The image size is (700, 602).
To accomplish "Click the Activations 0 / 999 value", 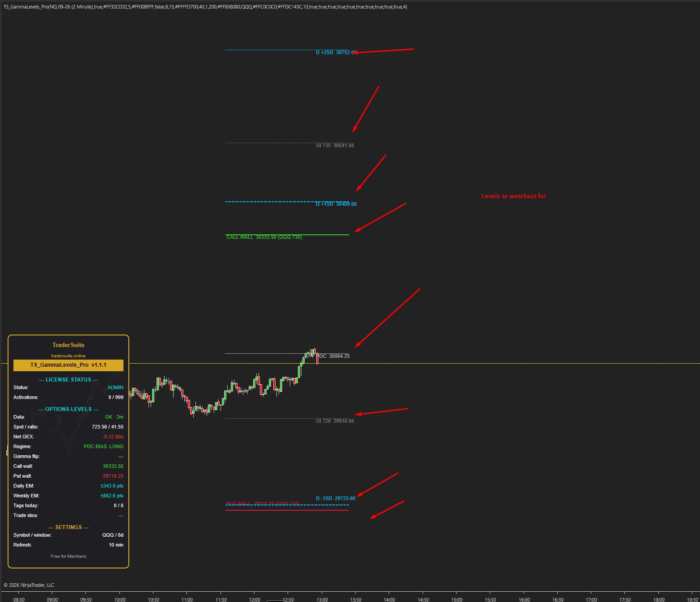I will tap(116, 397).
